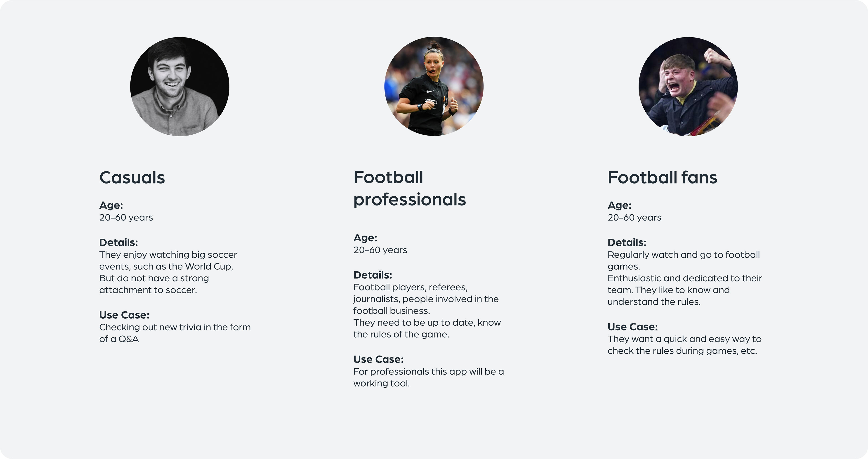Select the Age label under Football professionals
This screenshot has width=868, height=459.
365,238
